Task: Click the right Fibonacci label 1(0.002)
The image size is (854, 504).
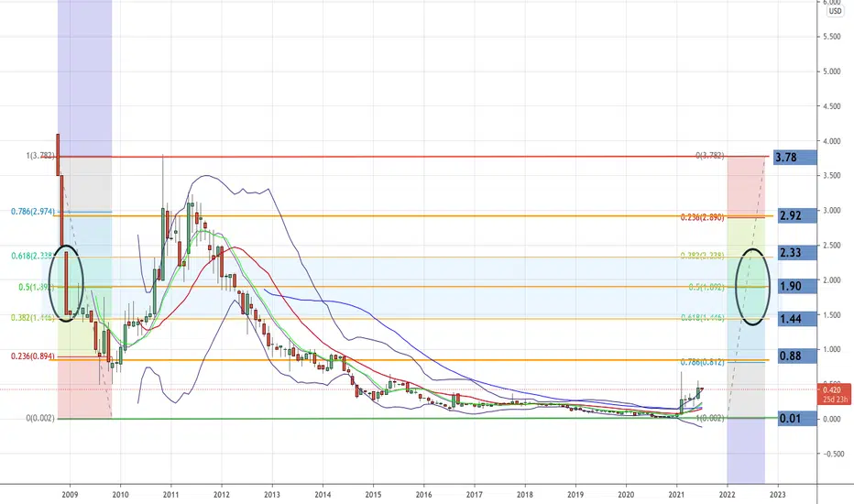Action: pyautogui.click(x=710, y=419)
